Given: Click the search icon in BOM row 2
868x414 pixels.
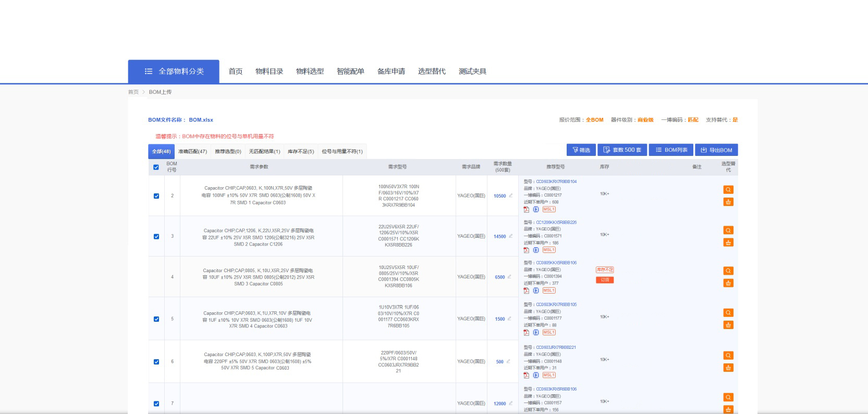Looking at the screenshot, I should (728, 190).
